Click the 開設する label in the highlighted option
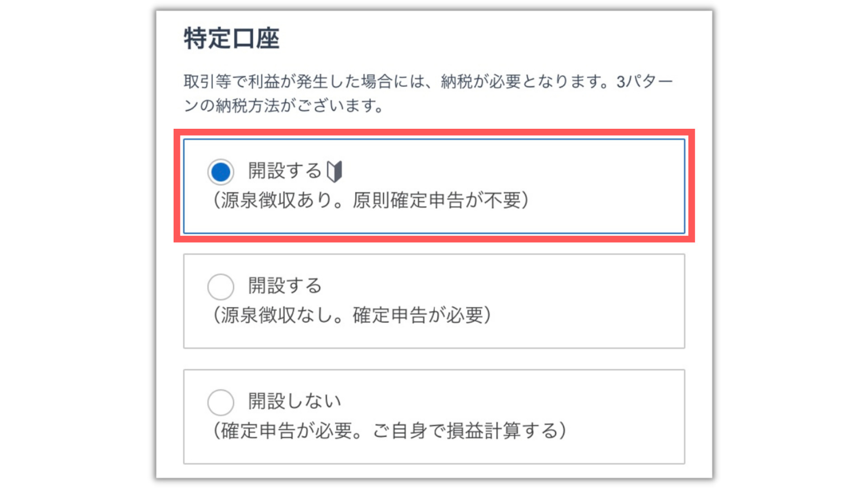The height and width of the screenshot is (488, 868). pos(285,171)
